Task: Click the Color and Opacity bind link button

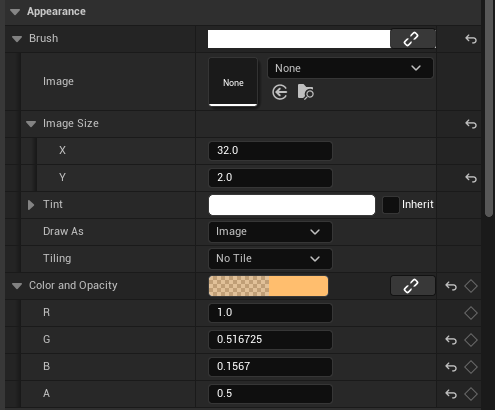Action: pos(413,286)
